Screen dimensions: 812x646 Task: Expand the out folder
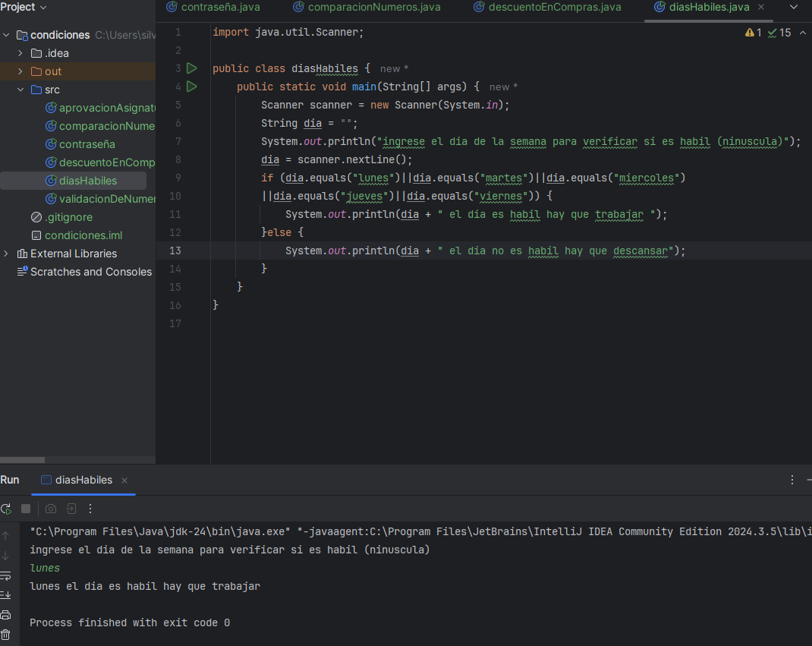click(x=20, y=71)
